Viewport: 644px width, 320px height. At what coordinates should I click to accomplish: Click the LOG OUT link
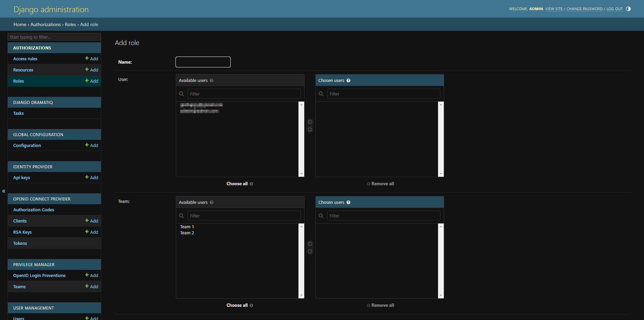click(615, 9)
